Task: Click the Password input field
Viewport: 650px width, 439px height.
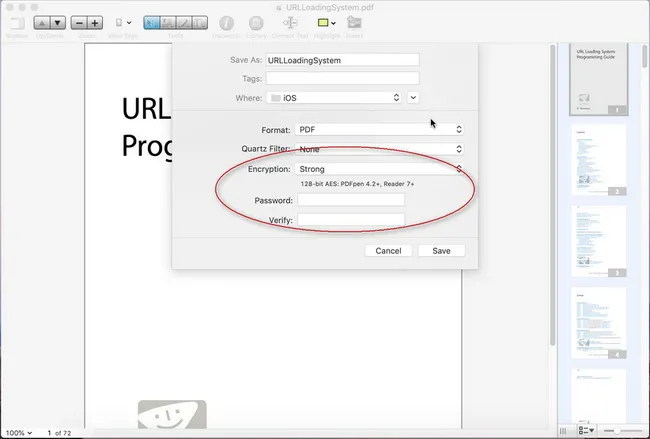Action: pyautogui.click(x=351, y=200)
